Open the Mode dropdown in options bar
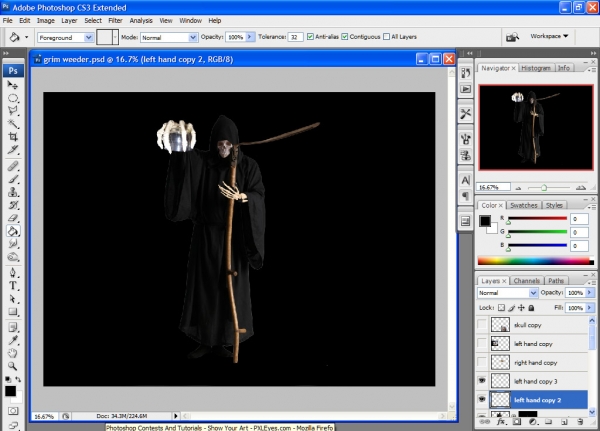The width and height of the screenshot is (600, 431). (193, 38)
